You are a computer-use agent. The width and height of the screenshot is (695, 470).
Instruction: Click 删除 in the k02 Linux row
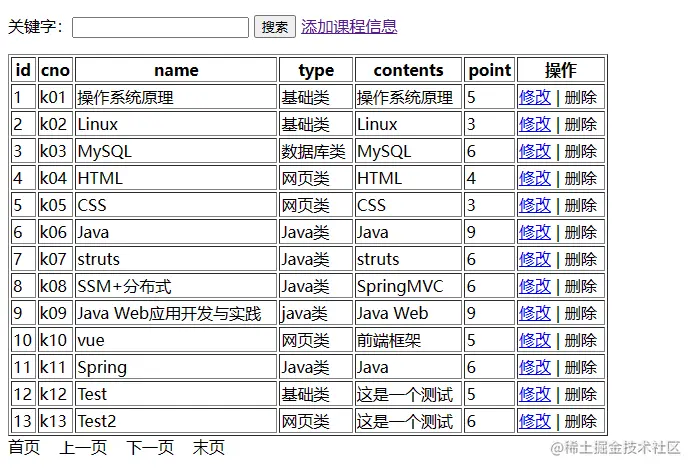pyautogui.click(x=581, y=124)
